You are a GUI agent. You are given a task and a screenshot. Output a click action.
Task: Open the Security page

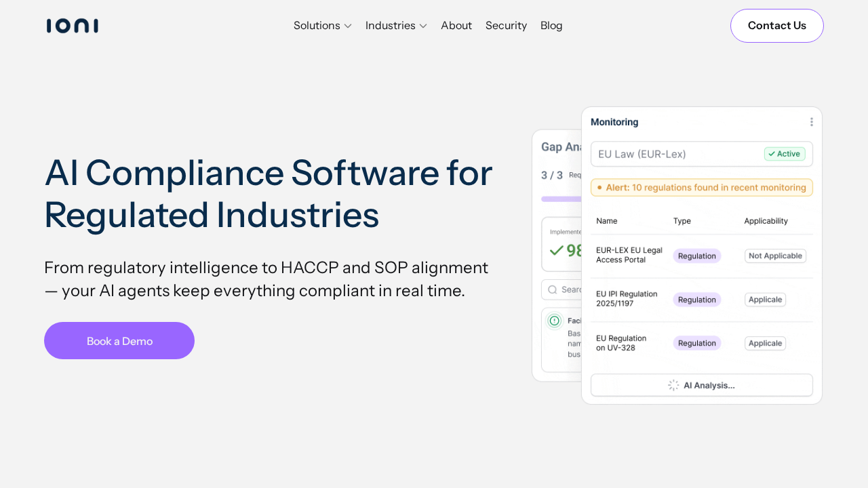click(x=506, y=26)
